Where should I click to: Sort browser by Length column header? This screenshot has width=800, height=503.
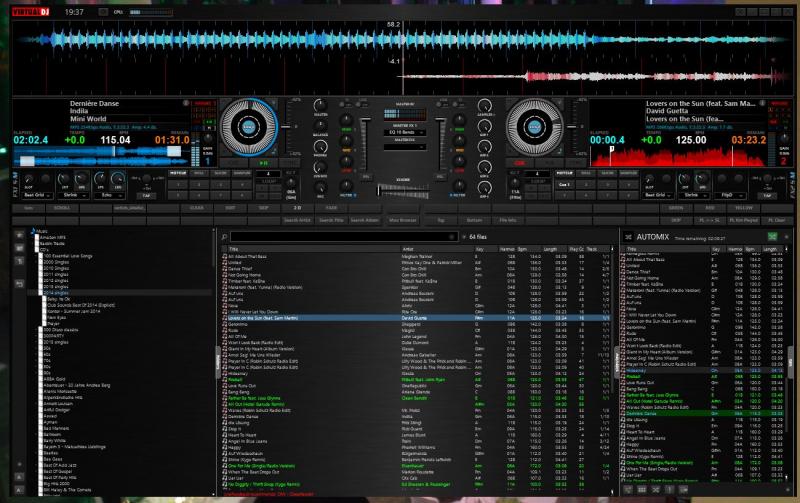coord(554,249)
